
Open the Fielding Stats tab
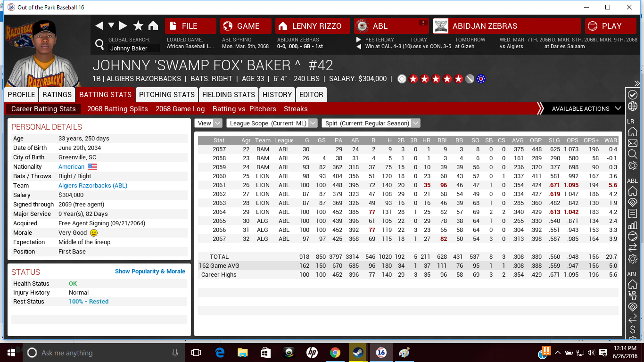tap(229, 94)
